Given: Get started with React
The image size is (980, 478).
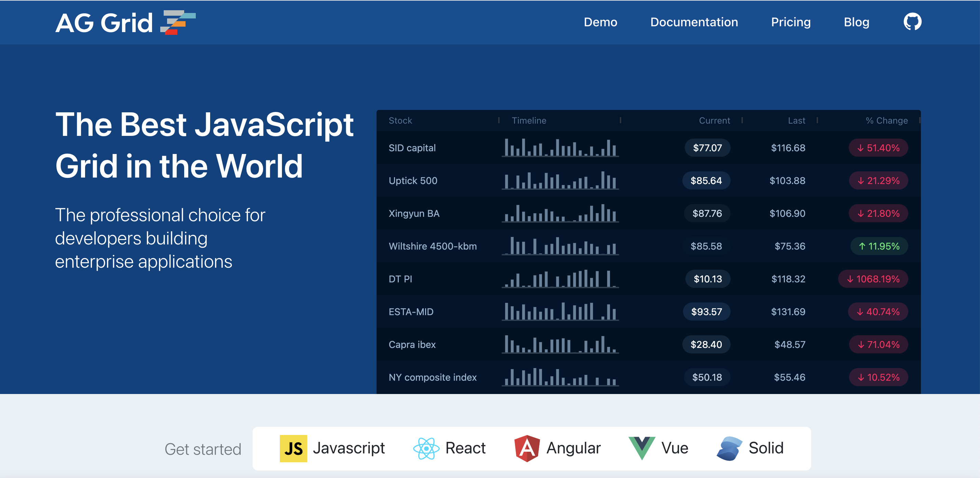Looking at the screenshot, I should [x=449, y=448].
